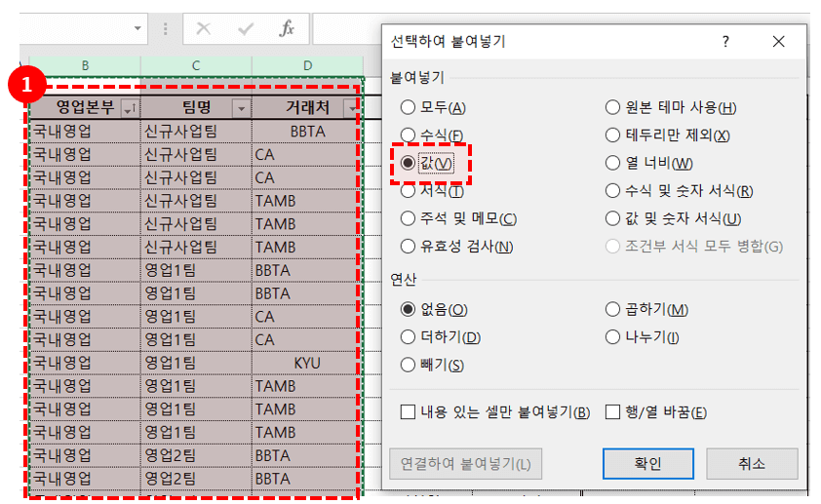Click the first 영업2팀 cell
The image size is (821, 504).
tap(196, 455)
